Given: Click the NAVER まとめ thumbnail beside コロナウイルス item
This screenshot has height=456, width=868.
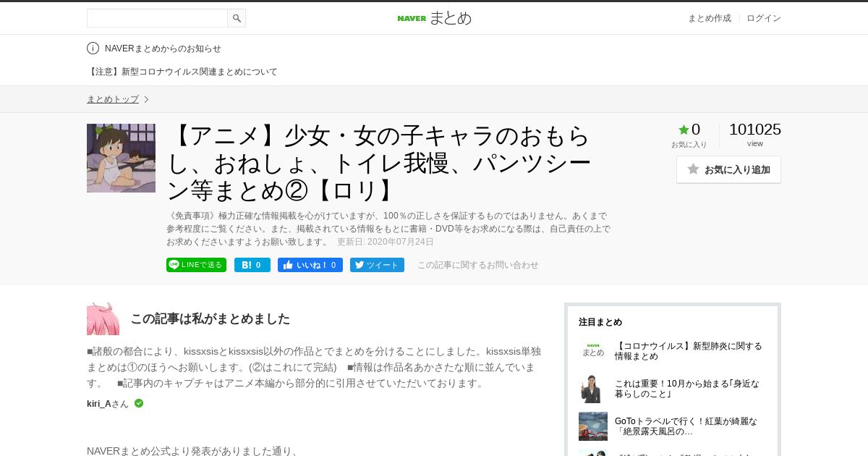Looking at the screenshot, I should (593, 351).
